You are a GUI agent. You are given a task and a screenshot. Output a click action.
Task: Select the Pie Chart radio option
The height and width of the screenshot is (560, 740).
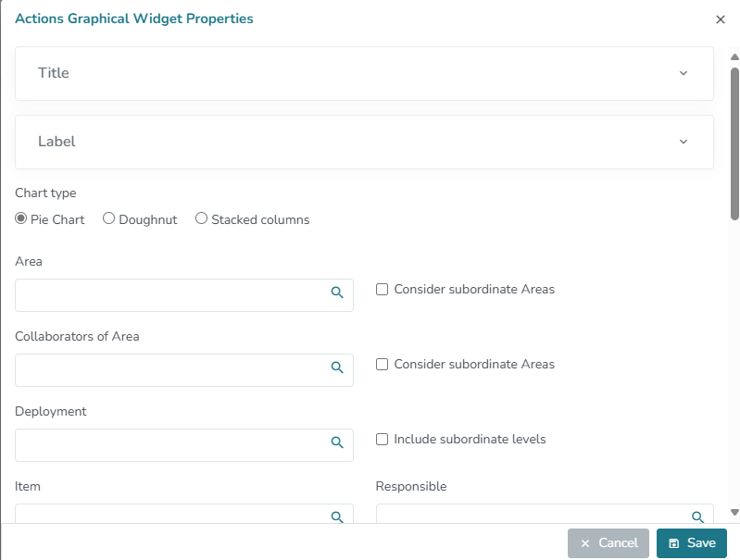(x=21, y=219)
